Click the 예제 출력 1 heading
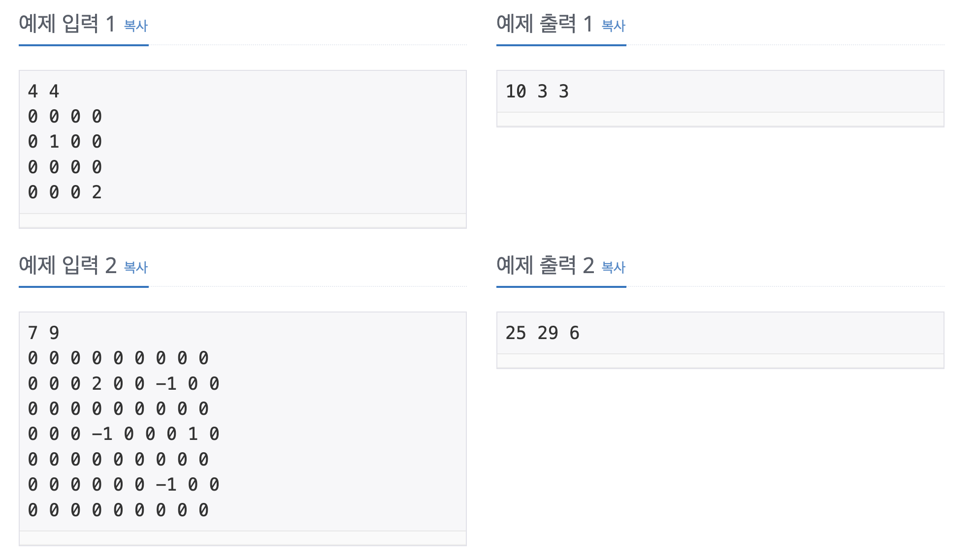The height and width of the screenshot is (560, 978). click(x=545, y=24)
